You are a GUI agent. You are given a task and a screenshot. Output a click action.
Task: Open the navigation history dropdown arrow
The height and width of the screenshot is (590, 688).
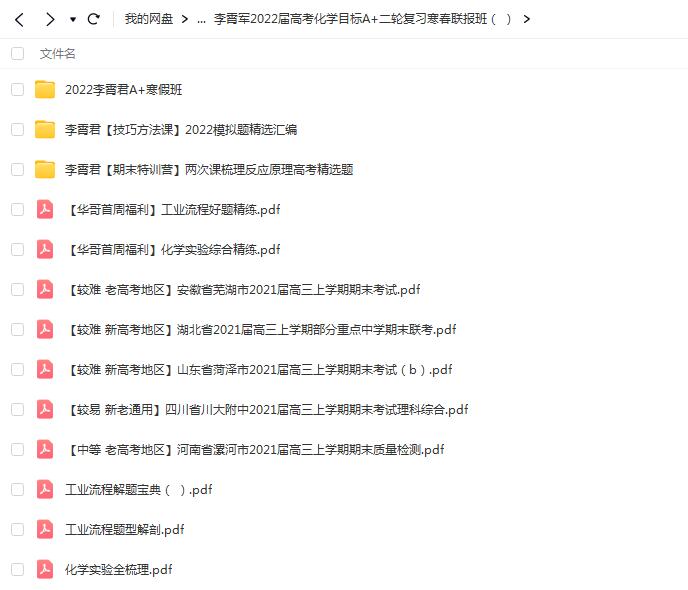point(72,20)
